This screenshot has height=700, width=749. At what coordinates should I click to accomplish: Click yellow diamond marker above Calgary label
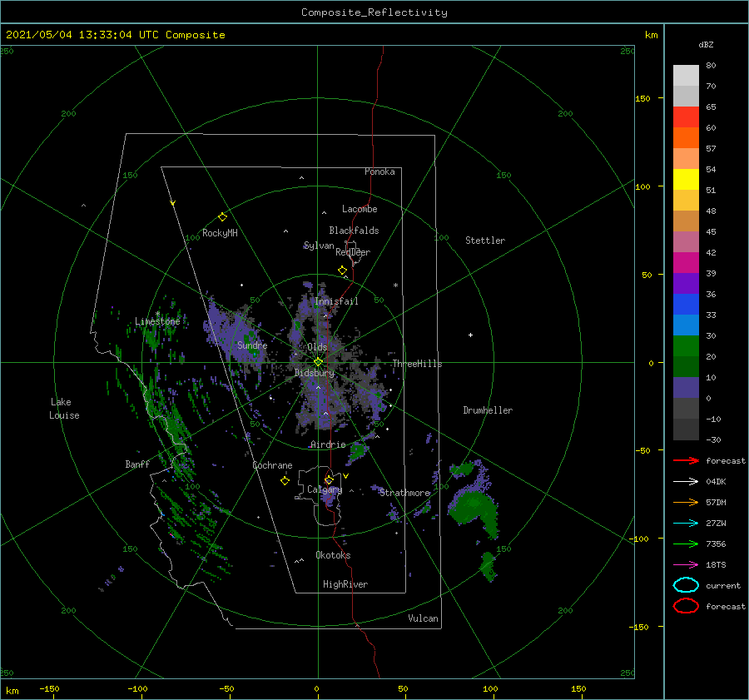(329, 479)
